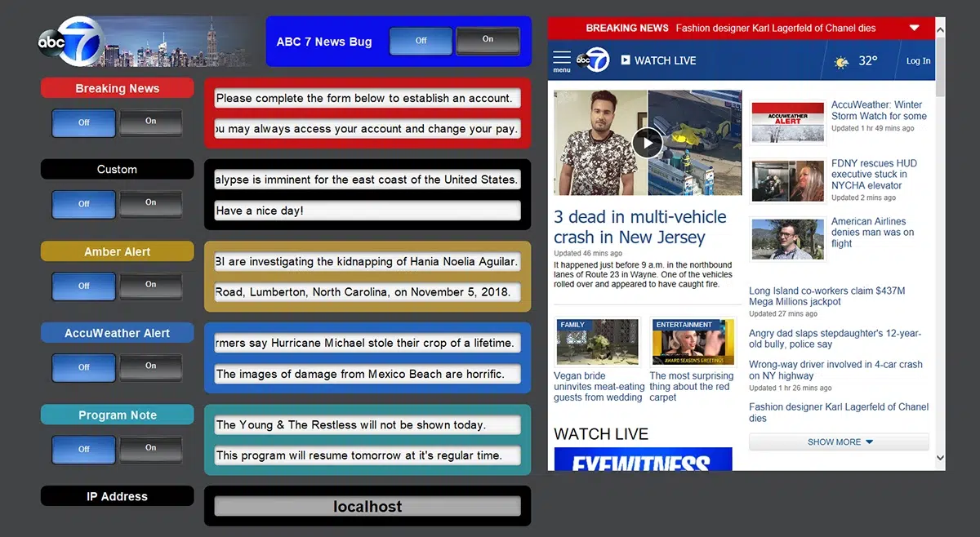Open Wrong-way driver NY highway story
The width and height of the screenshot is (980, 537).
[x=835, y=371]
